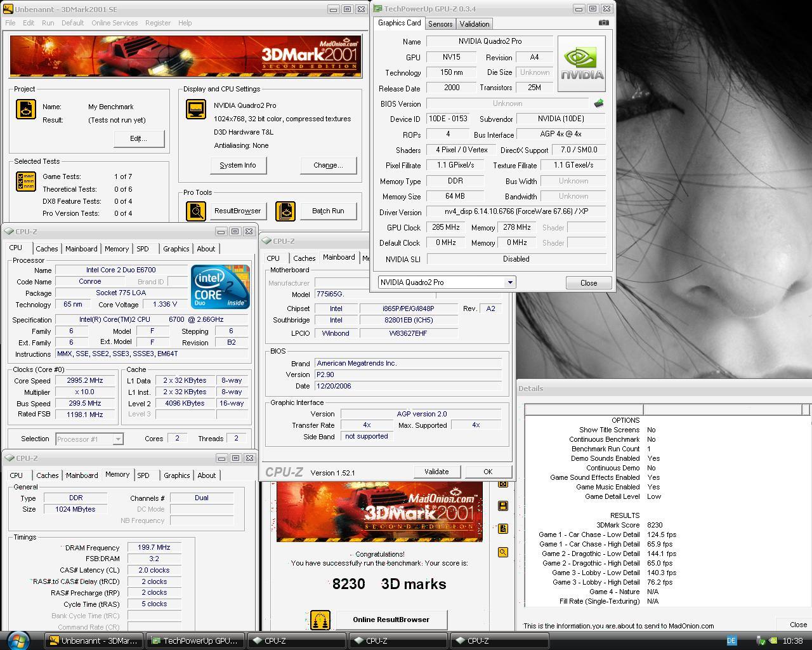Open Graphics tab in CPU-Z Memory window
This screenshot has width=812, height=650.
pos(176,475)
